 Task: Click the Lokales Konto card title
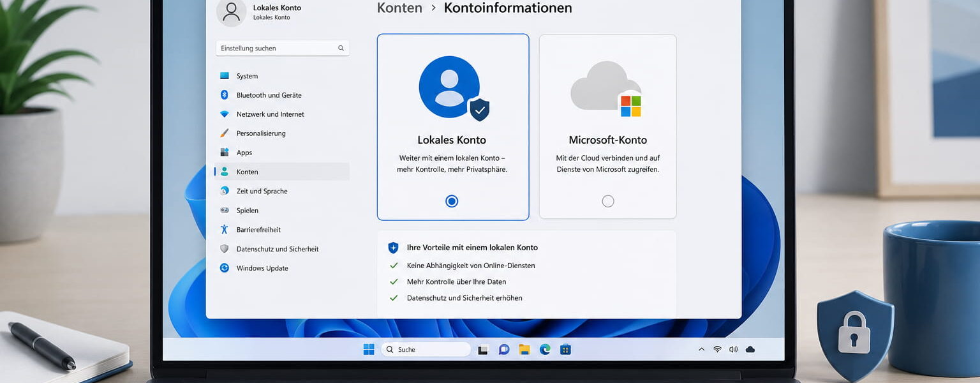pyautogui.click(x=452, y=140)
